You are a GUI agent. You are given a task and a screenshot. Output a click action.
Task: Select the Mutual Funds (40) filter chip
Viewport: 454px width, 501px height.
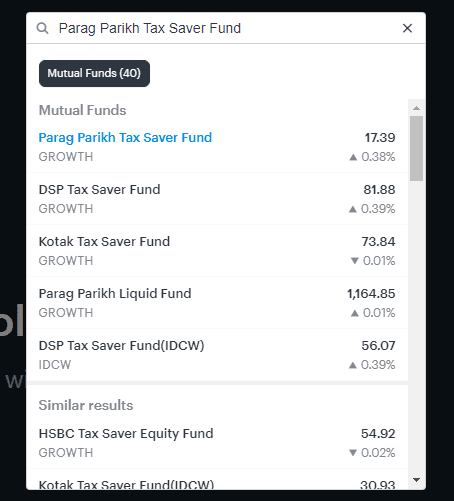pyautogui.click(x=94, y=73)
